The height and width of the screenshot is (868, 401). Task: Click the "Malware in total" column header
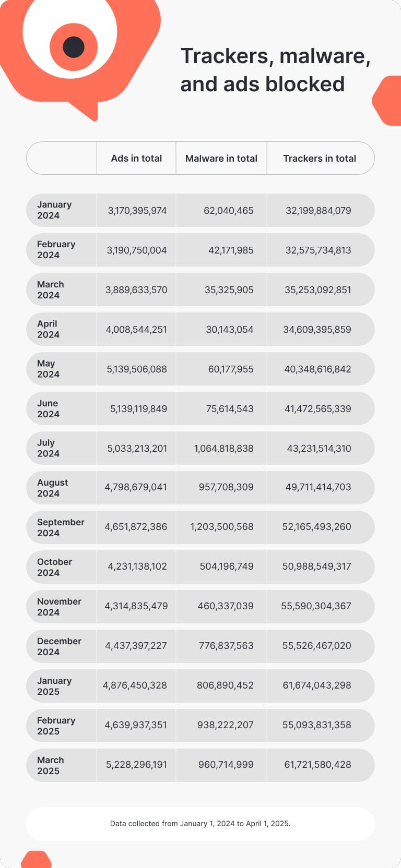221,158
